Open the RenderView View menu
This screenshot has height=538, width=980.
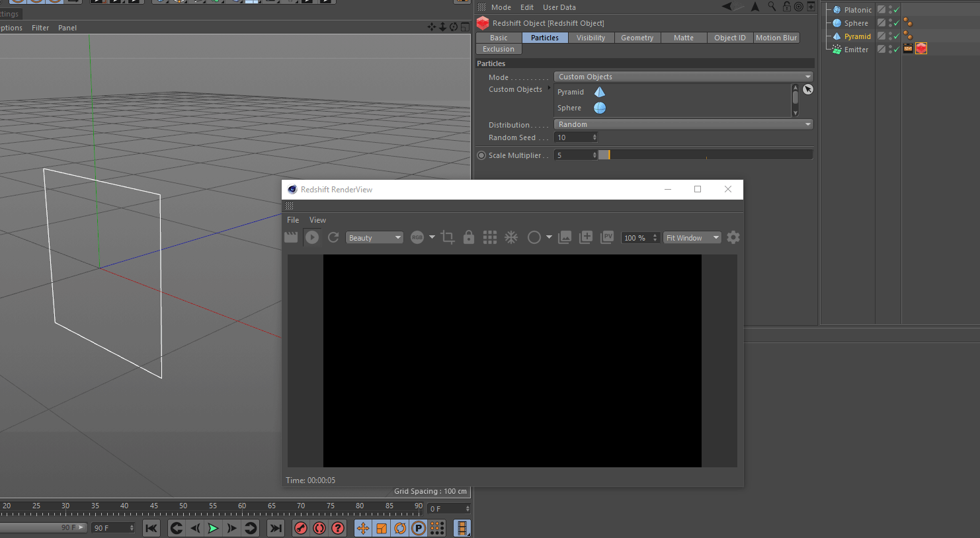pos(317,220)
